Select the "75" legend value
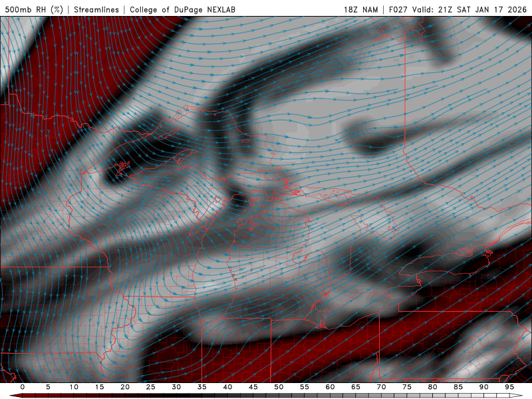 407,387
